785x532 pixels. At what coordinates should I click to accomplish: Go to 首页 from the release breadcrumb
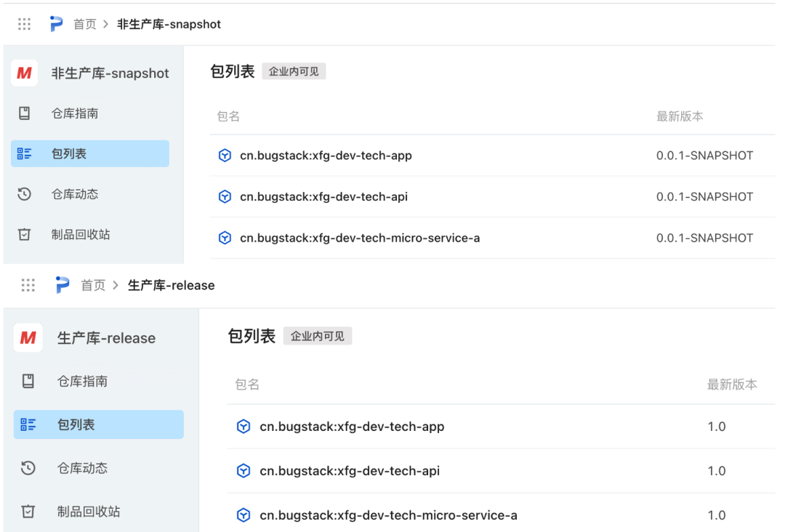coord(93,286)
